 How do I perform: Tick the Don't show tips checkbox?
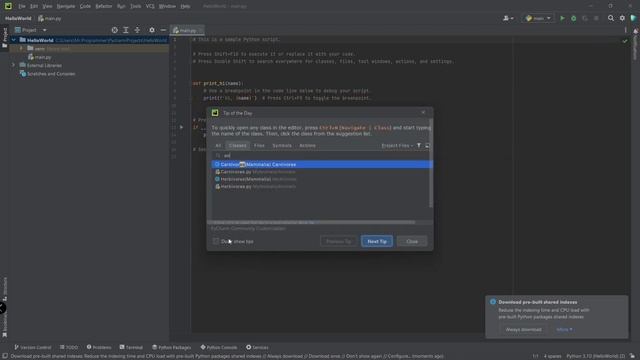pos(216,241)
